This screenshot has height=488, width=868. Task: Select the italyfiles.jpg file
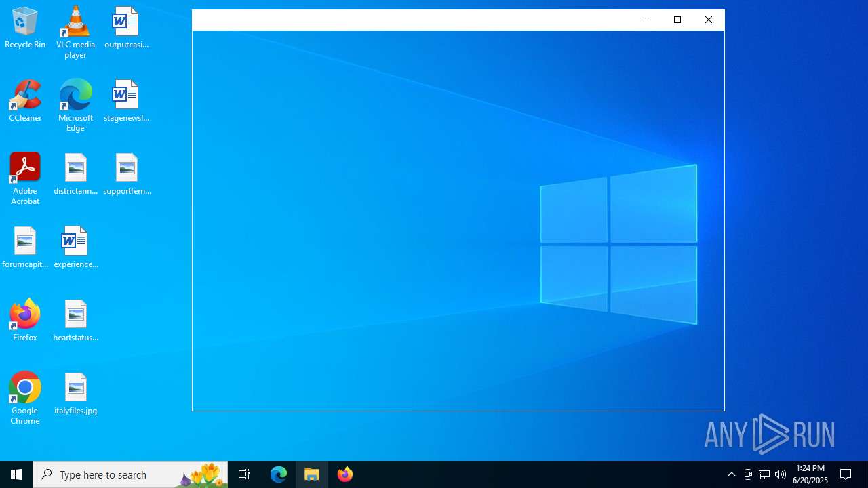[75, 394]
